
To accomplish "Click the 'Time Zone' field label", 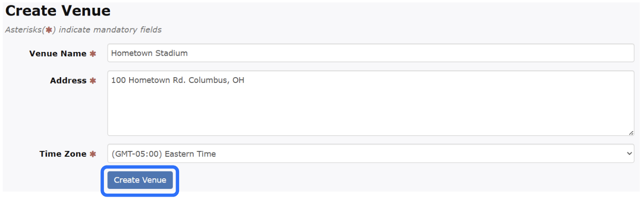I will tap(63, 154).
